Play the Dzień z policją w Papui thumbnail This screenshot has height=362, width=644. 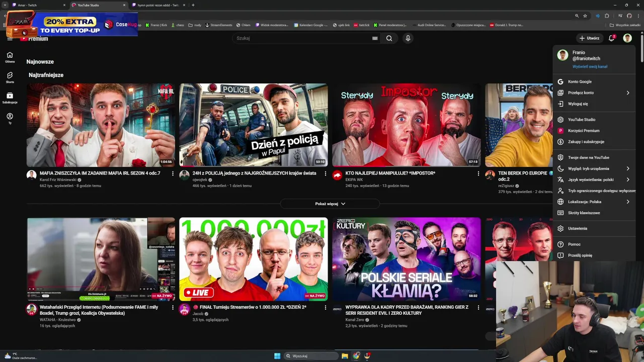tap(254, 125)
